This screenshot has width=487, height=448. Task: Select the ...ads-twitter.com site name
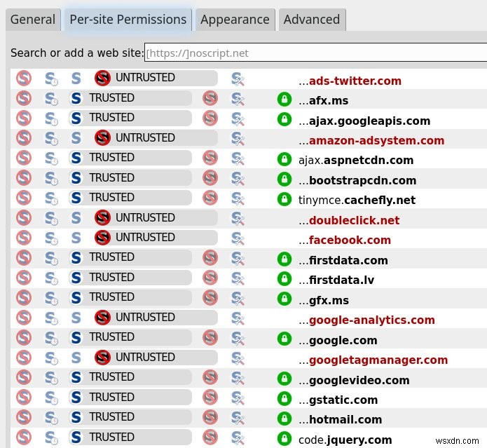[x=350, y=81]
